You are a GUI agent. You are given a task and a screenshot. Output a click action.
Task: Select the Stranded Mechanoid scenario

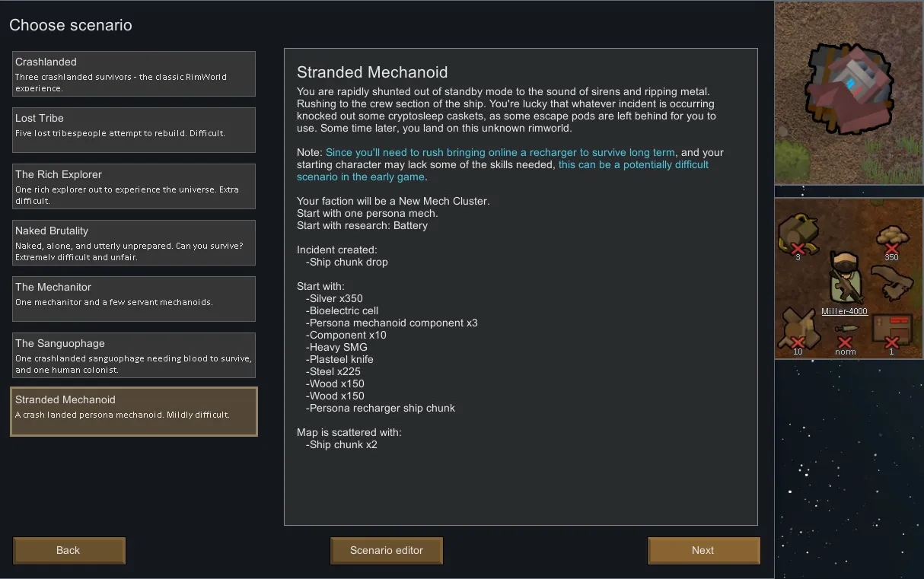point(134,412)
